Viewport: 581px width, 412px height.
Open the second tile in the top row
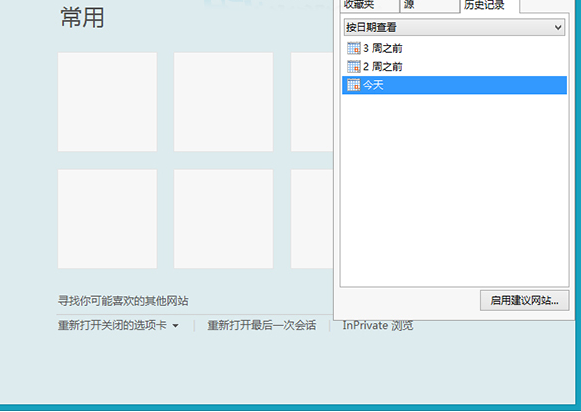(223, 102)
